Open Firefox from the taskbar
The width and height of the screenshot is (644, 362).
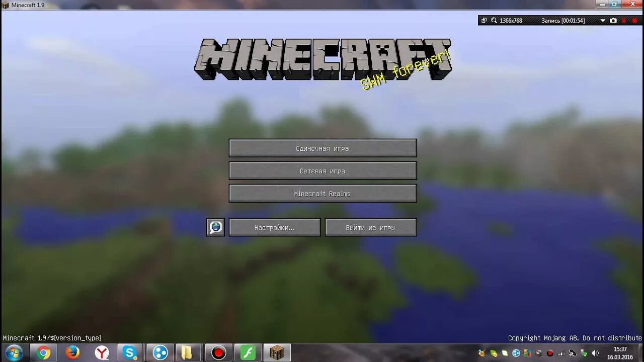[72, 353]
